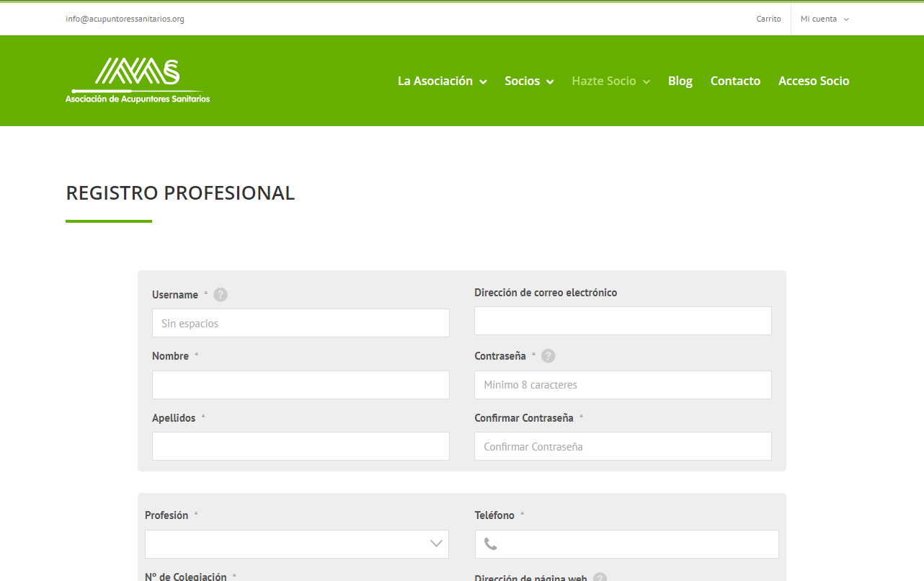924x581 pixels.
Task: Click the Contraseña password field
Action: tap(622, 385)
